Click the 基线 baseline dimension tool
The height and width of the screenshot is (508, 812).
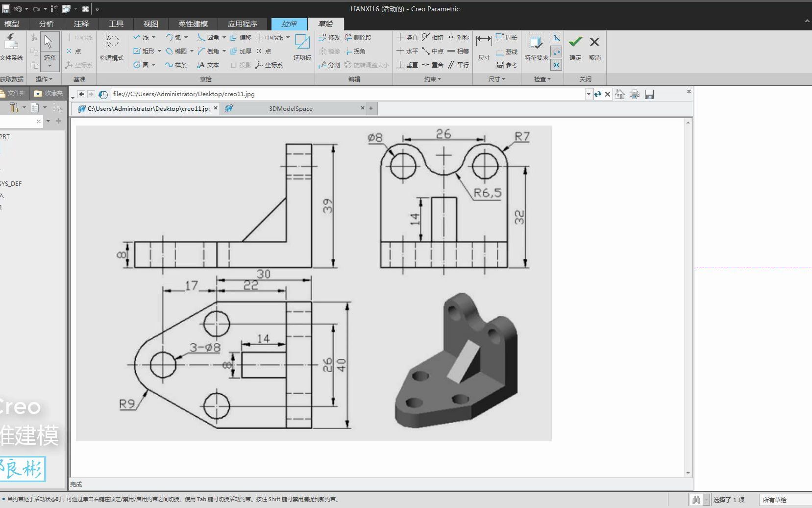[x=507, y=51]
